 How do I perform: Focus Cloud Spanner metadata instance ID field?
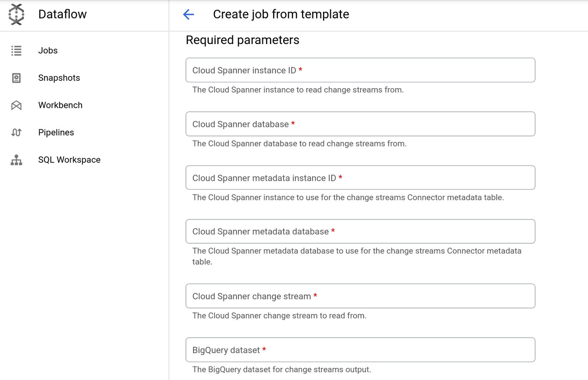click(361, 178)
